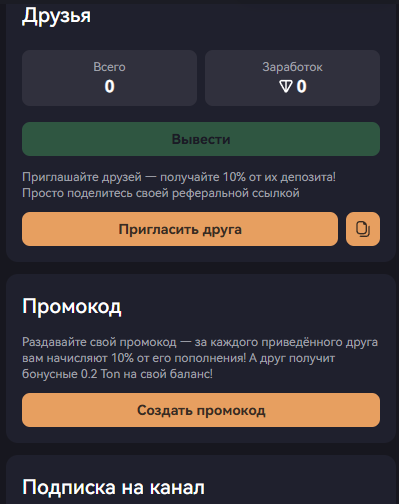Click the Промокод section heading
The height and width of the screenshot is (504, 399).
[x=72, y=306]
